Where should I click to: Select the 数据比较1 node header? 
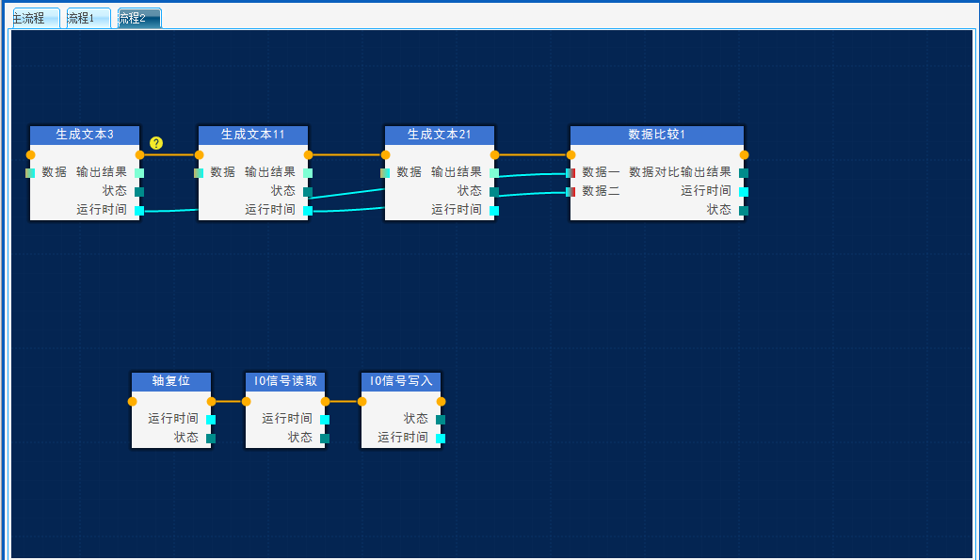coord(657,135)
